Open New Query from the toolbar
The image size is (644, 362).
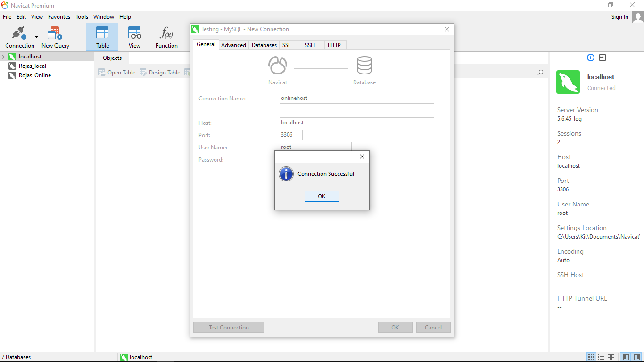(55, 38)
